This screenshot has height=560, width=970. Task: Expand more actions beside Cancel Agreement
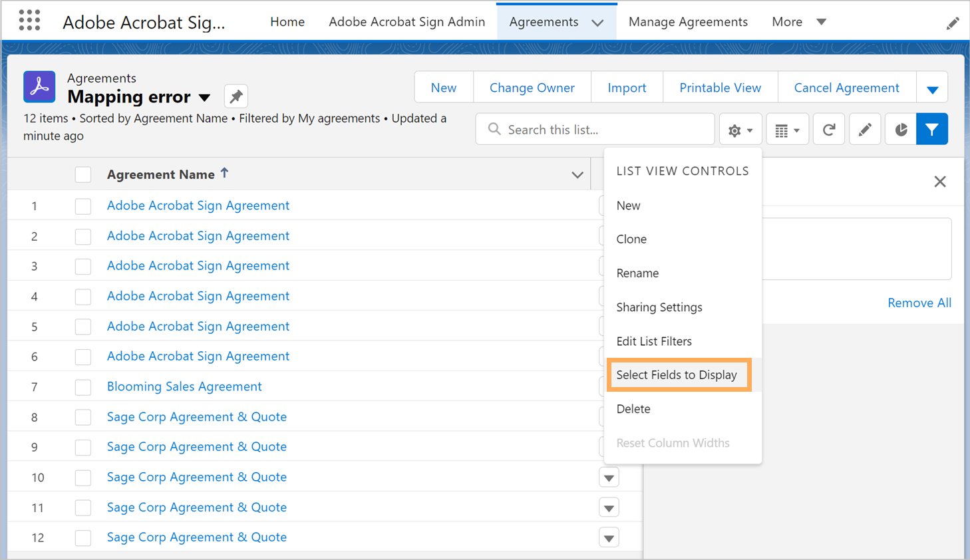[x=932, y=88]
